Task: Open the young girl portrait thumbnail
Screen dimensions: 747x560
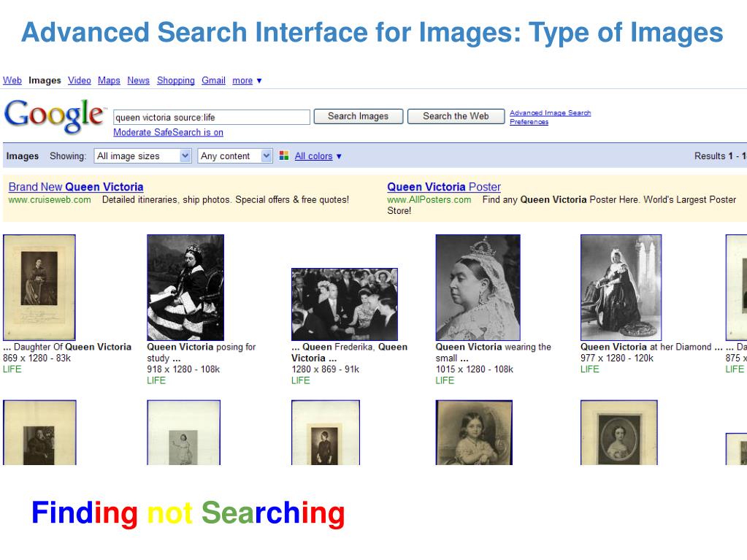Action: tap(474, 432)
